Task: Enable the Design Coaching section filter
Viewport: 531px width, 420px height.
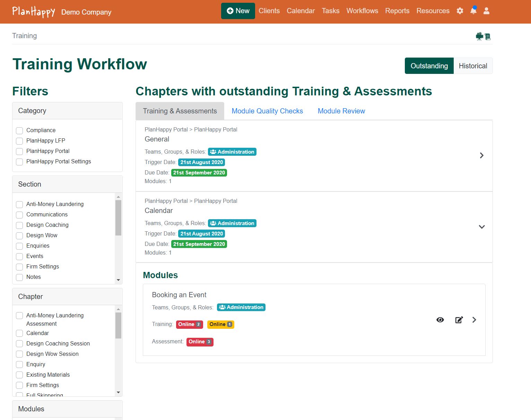Action: pos(20,225)
